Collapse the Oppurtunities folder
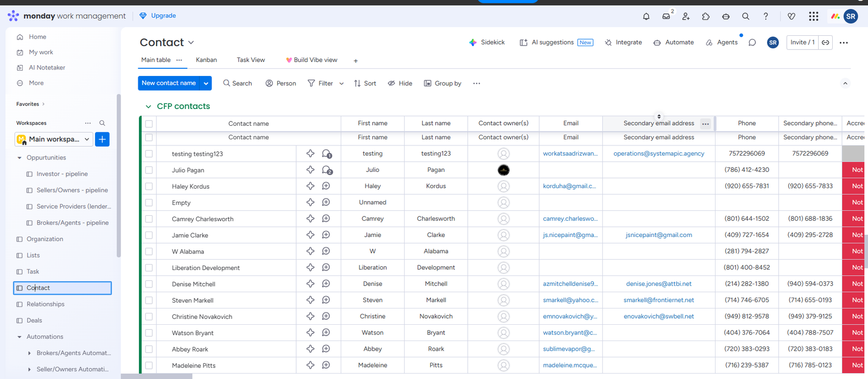Viewport: 868px width, 379px height. point(20,158)
